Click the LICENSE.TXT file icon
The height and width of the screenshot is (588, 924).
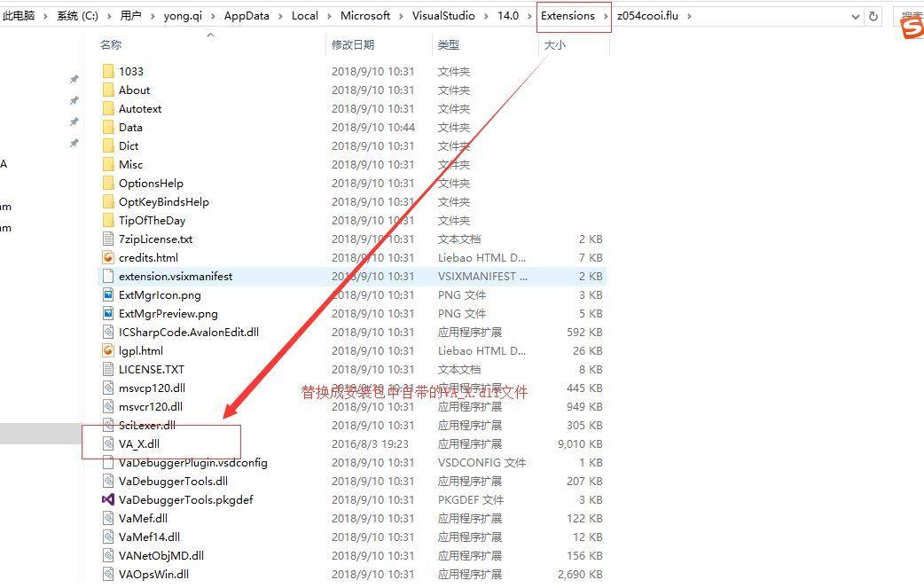(x=108, y=370)
